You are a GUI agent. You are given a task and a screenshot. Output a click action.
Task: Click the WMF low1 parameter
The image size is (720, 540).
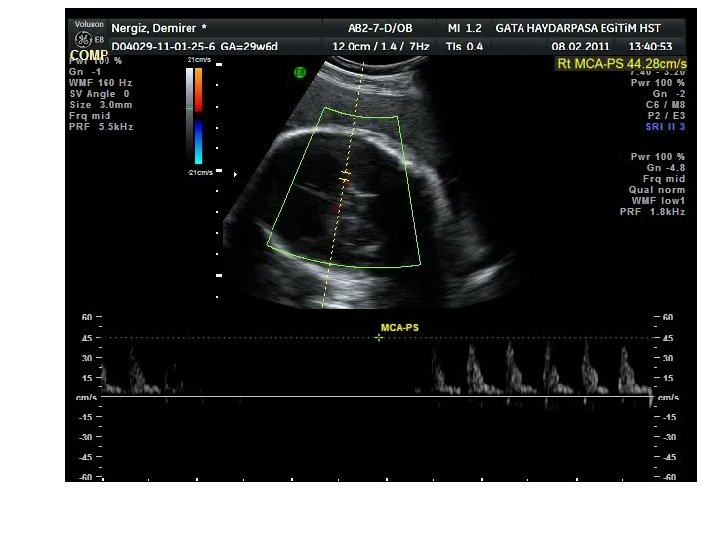point(658,201)
